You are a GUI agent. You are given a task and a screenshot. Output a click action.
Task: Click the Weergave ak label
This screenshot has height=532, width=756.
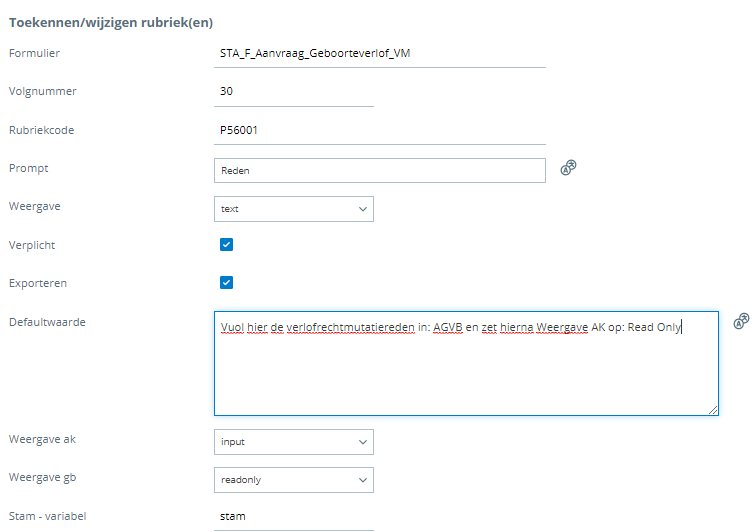point(40,439)
